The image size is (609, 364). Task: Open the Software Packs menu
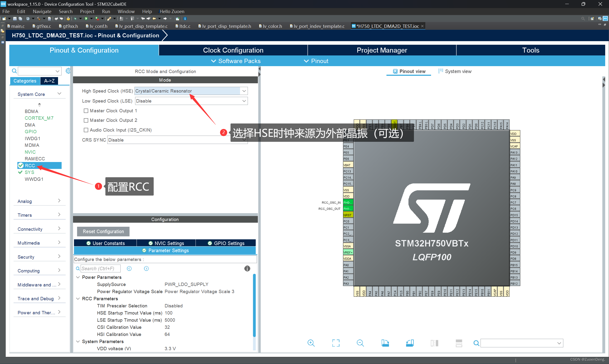click(236, 61)
